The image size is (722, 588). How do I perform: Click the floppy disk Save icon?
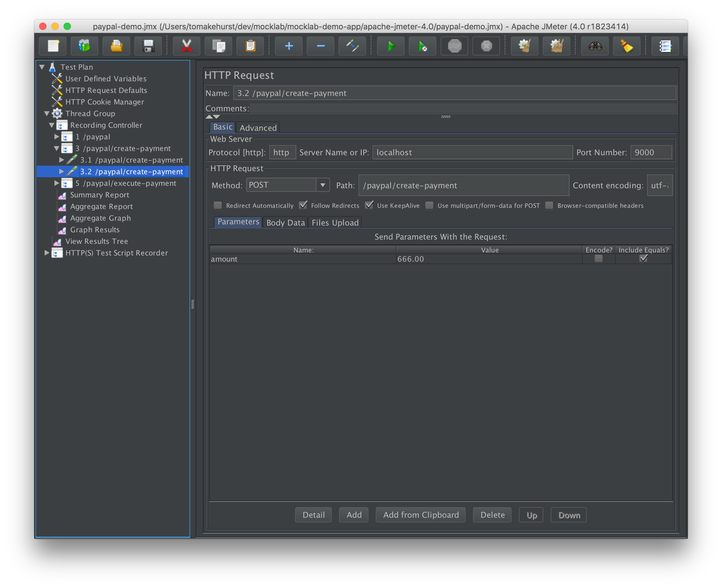click(148, 46)
